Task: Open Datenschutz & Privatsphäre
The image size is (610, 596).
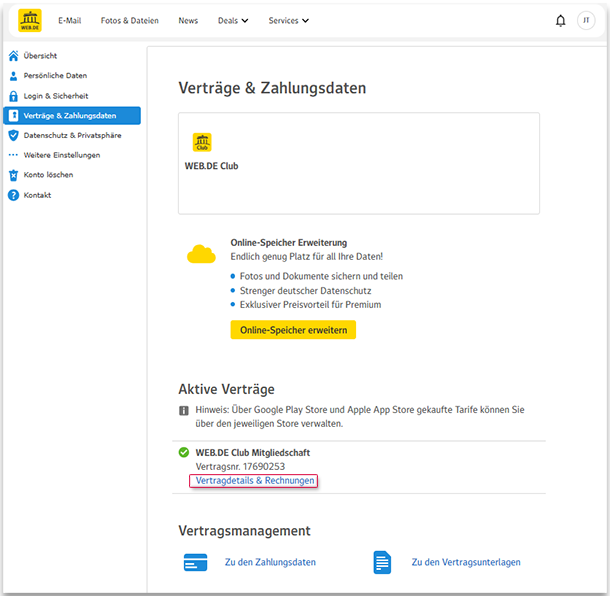Action: point(72,135)
